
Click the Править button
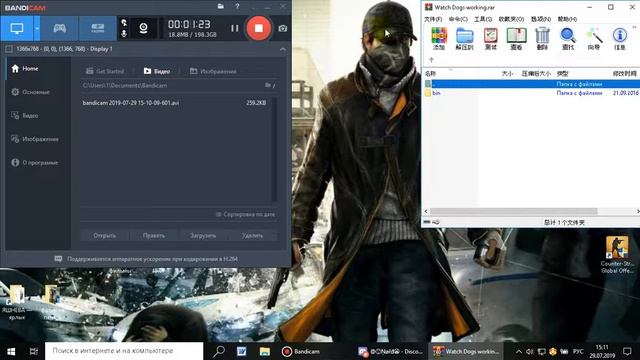click(154, 236)
